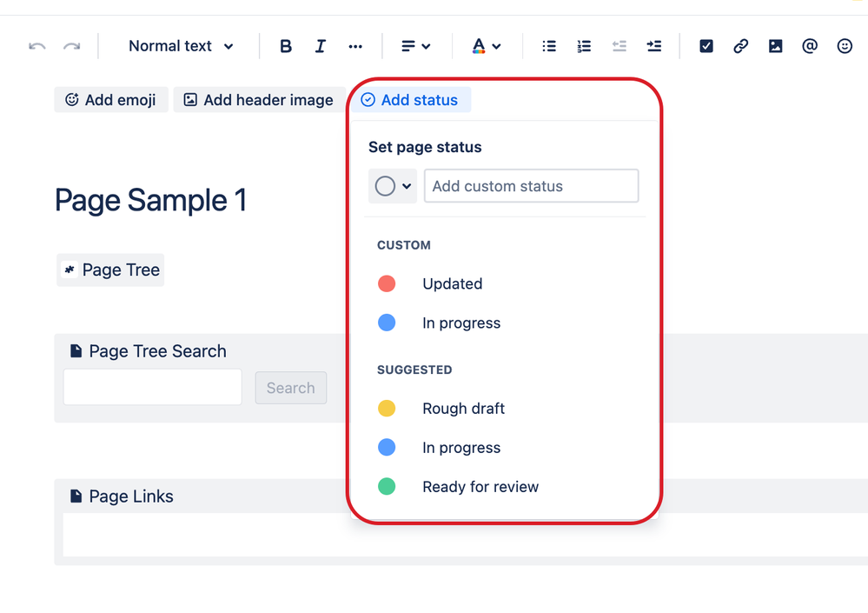Open text color dropdown

point(486,46)
